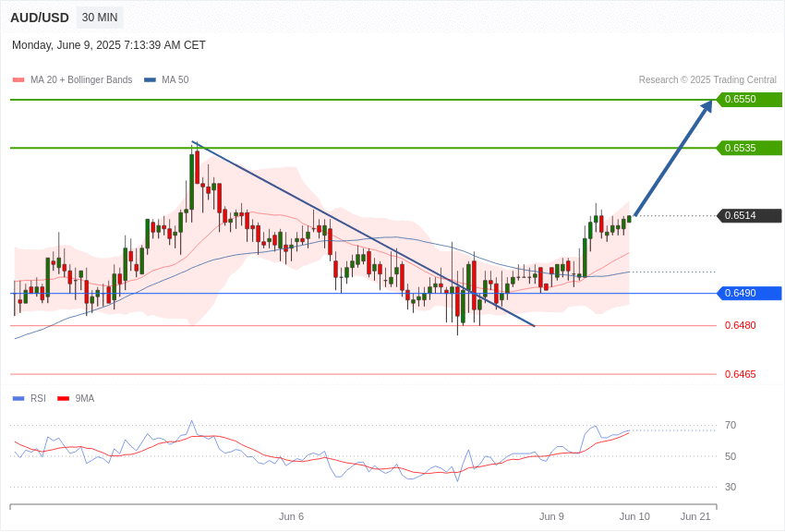Click the pink MA 20 legend swatch
This screenshot has height=532, width=785.
pyautogui.click(x=18, y=80)
